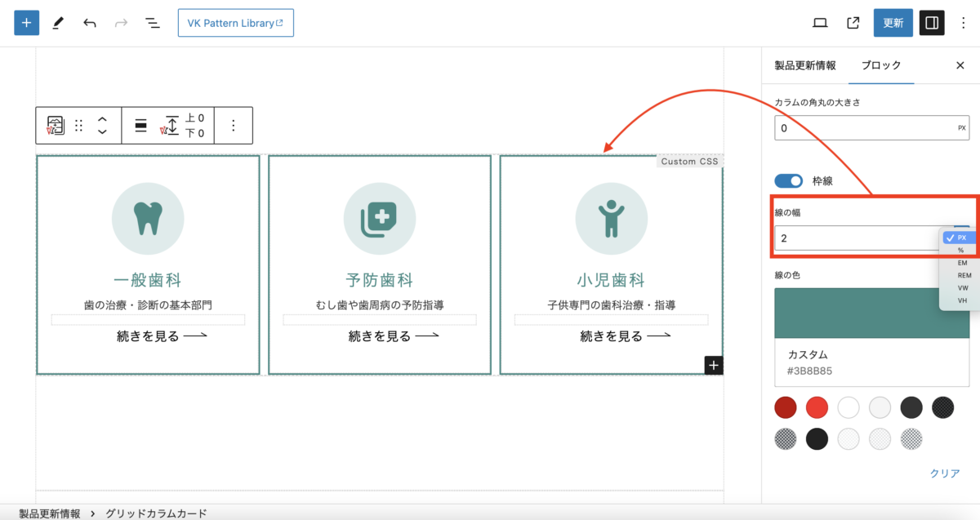Viewport: 980px width, 520px height.
Task: Switch to the 製品更新情報 tab
Action: [805, 65]
